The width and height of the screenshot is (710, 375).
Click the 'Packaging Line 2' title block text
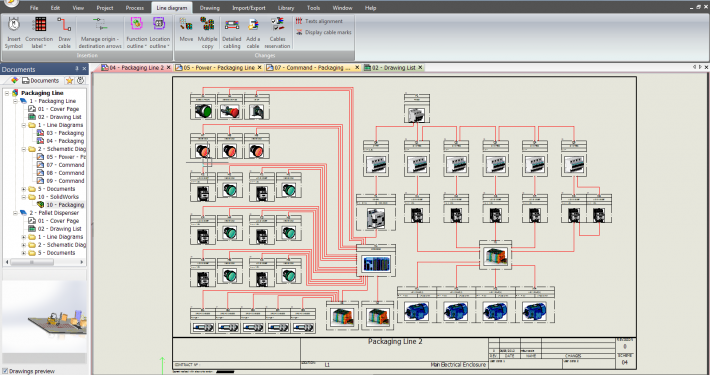(395, 342)
